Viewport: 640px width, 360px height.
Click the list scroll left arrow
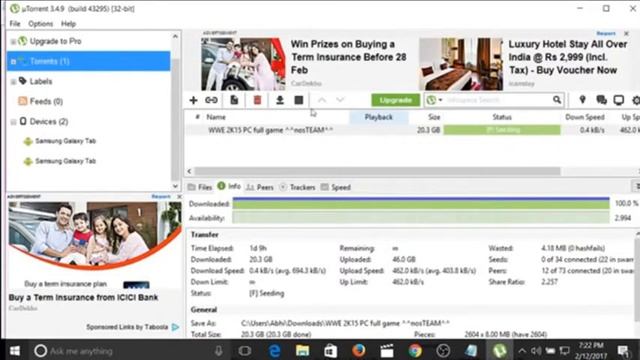coord(189,171)
